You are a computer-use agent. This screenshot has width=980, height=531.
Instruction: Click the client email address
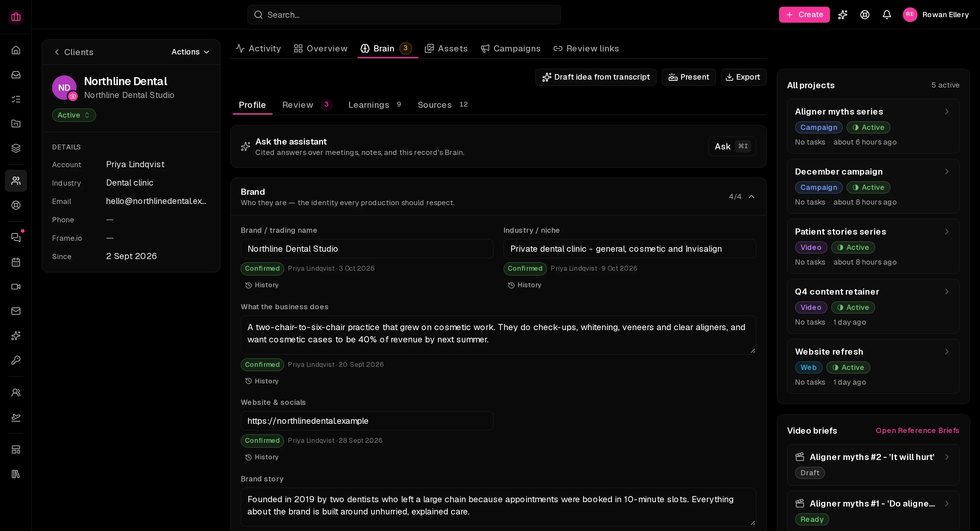(x=156, y=201)
